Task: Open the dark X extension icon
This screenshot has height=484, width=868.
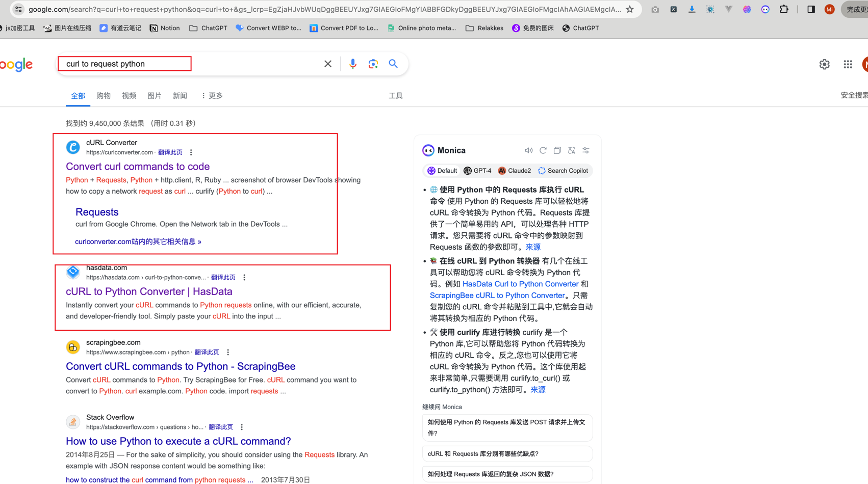Action: [674, 9]
